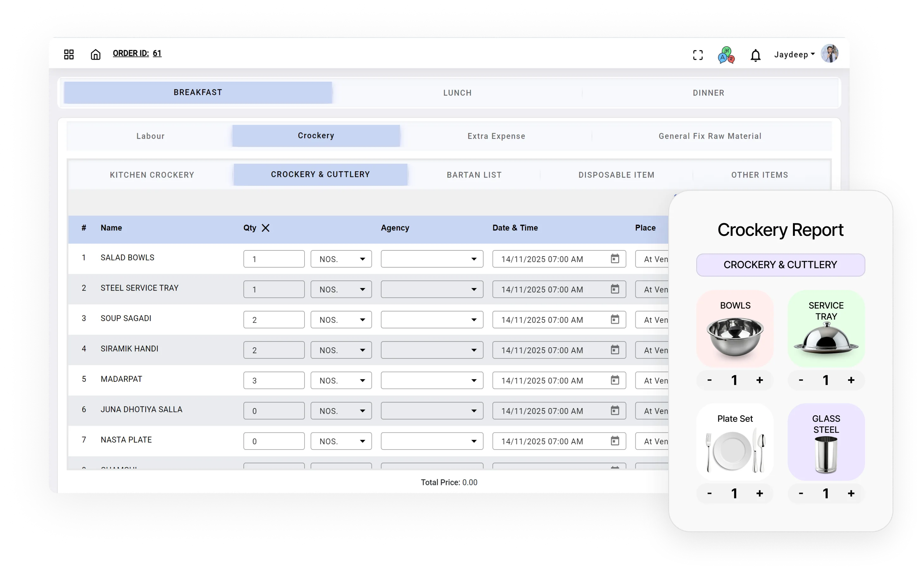This screenshot has height=573, width=924.
Task: Click the calendar icon on SOUP SAGADI row
Action: [x=615, y=319]
